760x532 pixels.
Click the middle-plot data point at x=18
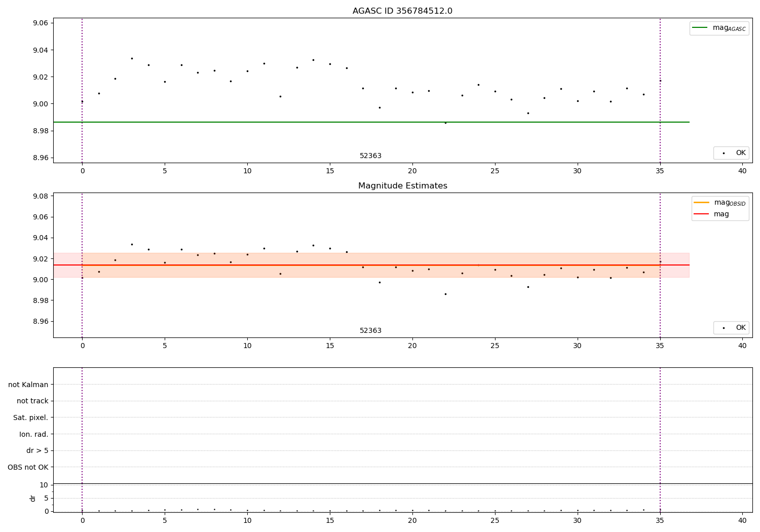tap(379, 282)
